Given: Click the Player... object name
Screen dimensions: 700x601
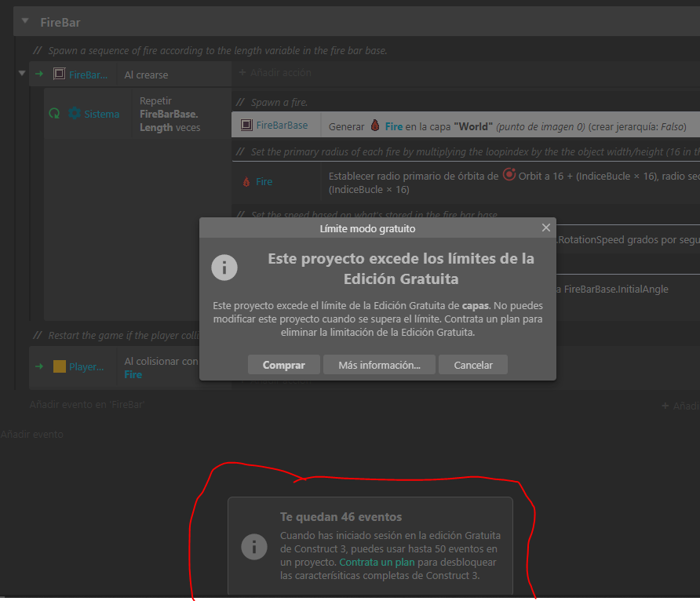Looking at the screenshot, I should [86, 366].
